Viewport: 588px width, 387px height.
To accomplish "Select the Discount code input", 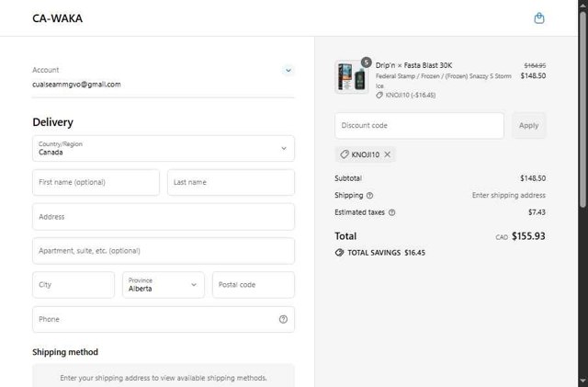I will pyautogui.click(x=419, y=126).
